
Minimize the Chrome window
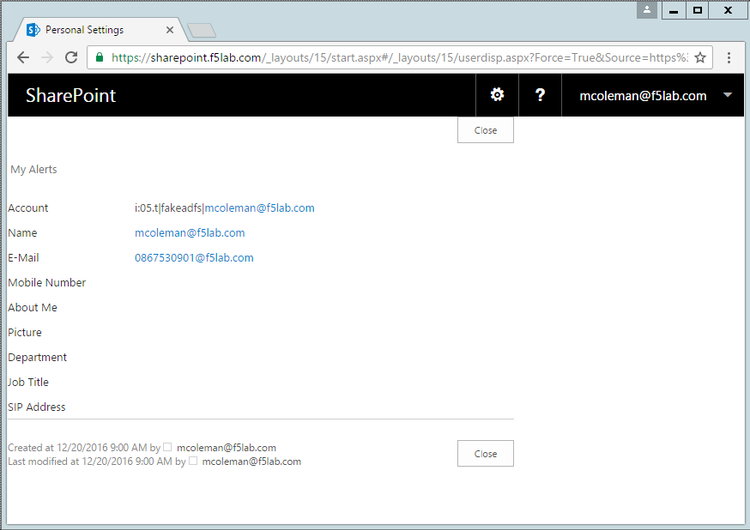(673, 10)
